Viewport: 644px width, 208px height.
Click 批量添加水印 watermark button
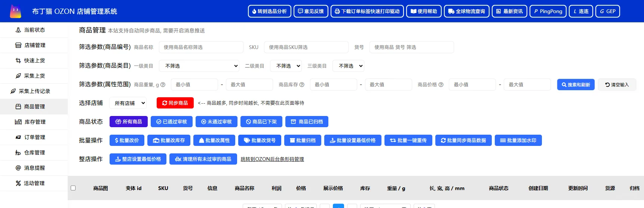(x=518, y=140)
